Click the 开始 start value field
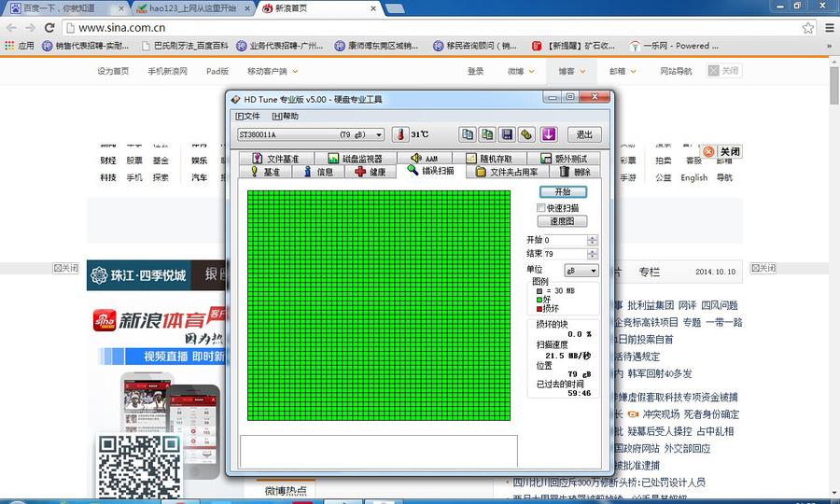The width and height of the screenshot is (840, 504). (x=566, y=240)
